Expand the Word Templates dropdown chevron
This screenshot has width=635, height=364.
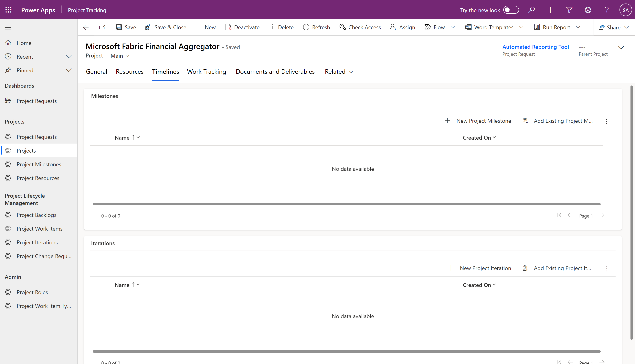click(x=521, y=27)
